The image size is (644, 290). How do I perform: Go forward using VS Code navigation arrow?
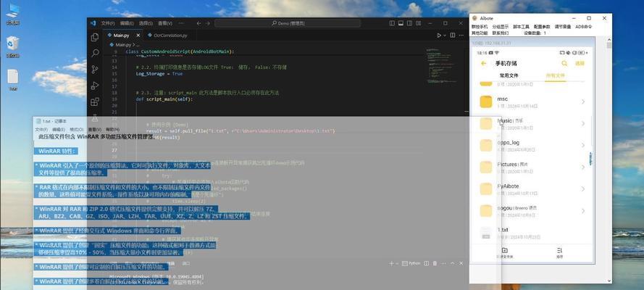[x=208, y=23]
